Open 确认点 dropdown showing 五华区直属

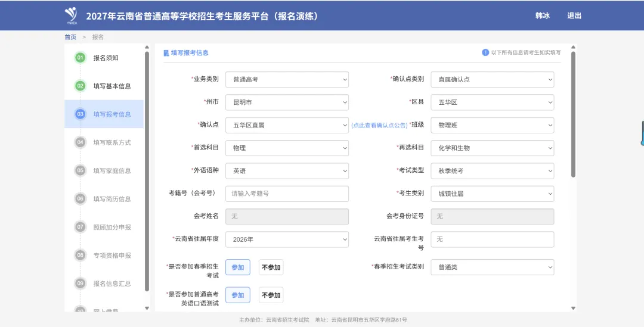pyautogui.click(x=287, y=125)
